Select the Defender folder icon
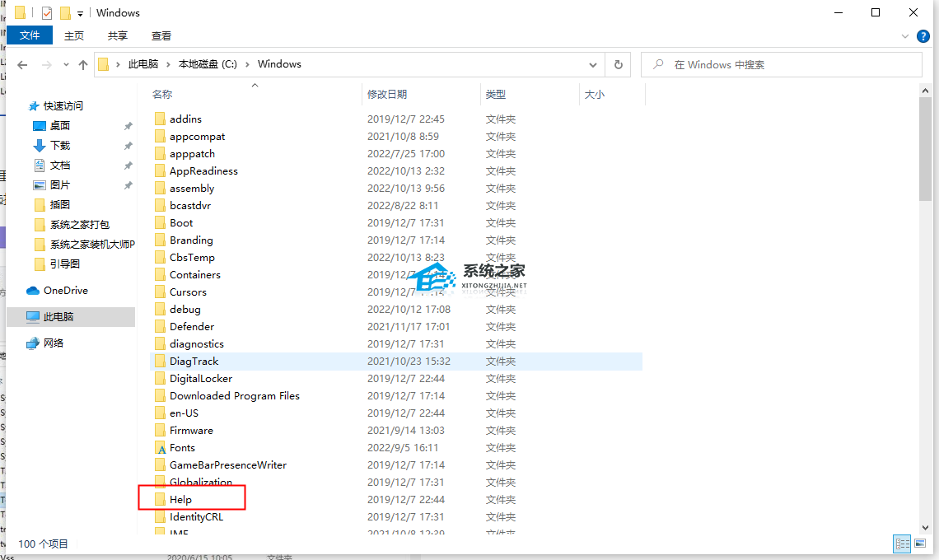 (160, 326)
